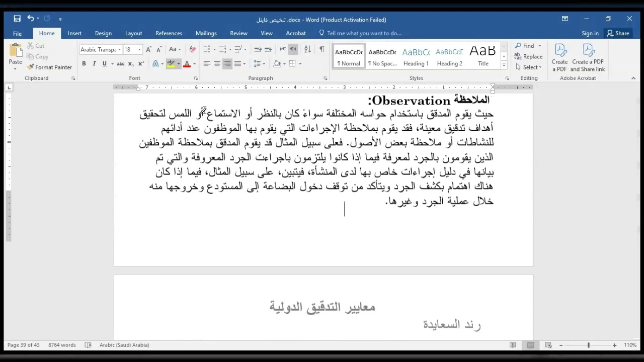The width and height of the screenshot is (644, 362).
Task: Switch to Web Layout view
Action: pyautogui.click(x=548, y=345)
